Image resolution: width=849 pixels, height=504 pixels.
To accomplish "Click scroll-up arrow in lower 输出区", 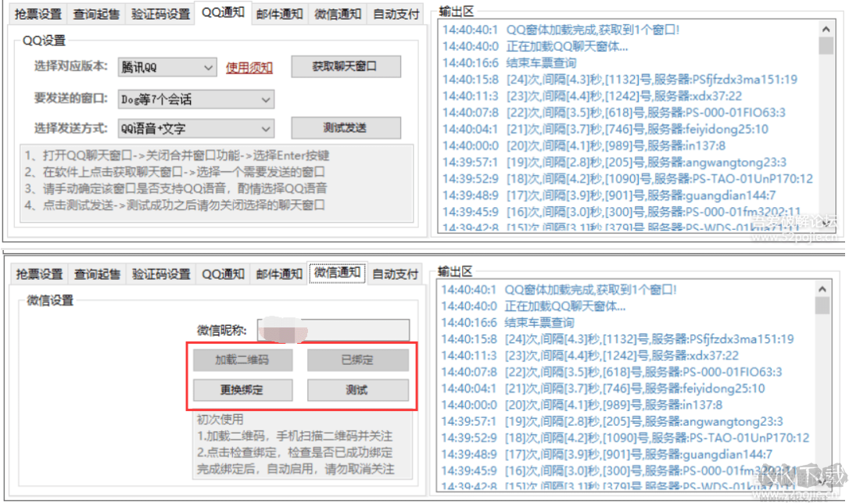I will 822,289.
